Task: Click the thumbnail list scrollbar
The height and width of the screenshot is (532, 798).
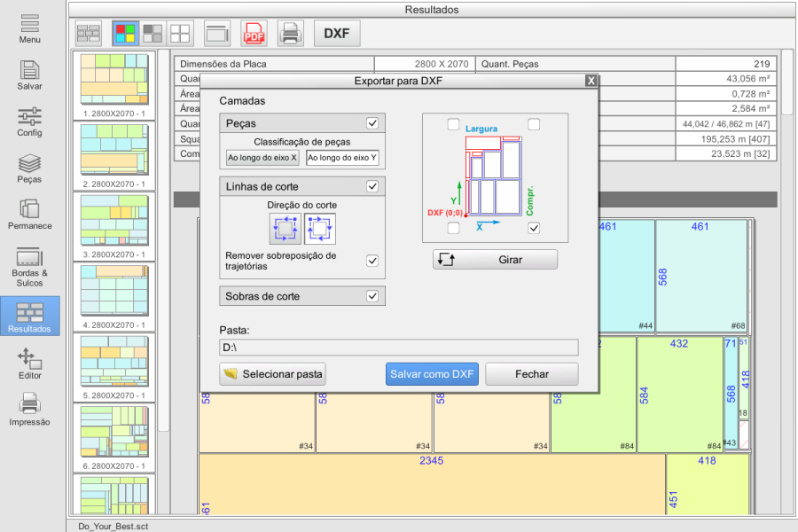Action: tap(163, 240)
